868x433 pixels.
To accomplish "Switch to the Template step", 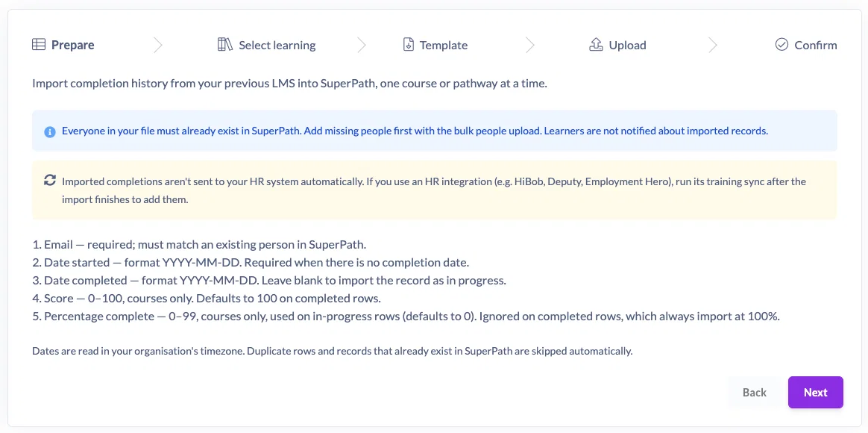I will tap(435, 45).
